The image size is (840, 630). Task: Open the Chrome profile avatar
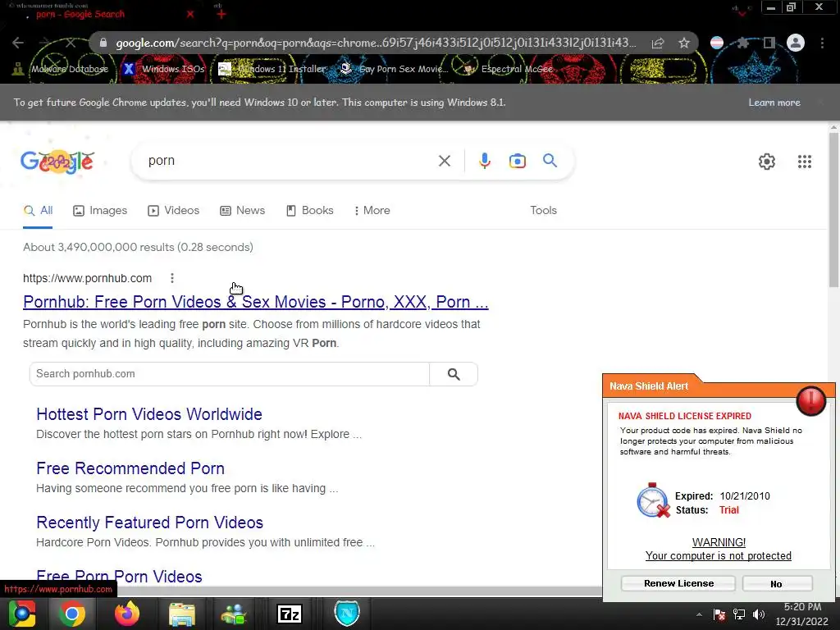[x=796, y=43]
